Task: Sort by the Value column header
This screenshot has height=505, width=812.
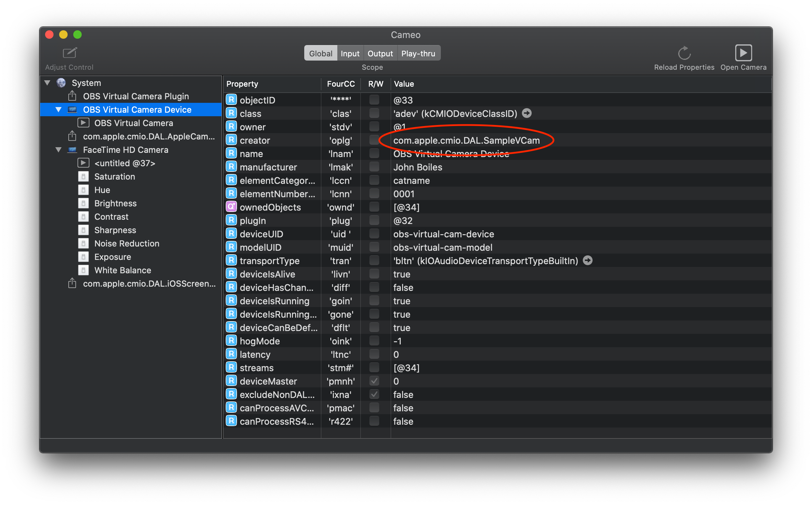Action: (581, 84)
